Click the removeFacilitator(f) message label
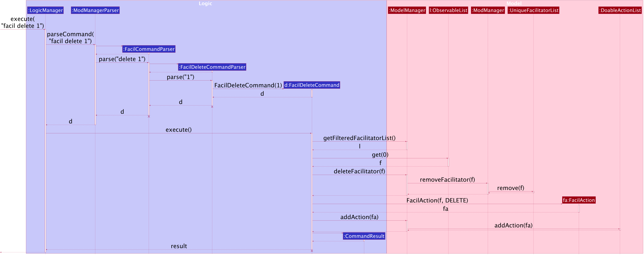 coord(447,179)
